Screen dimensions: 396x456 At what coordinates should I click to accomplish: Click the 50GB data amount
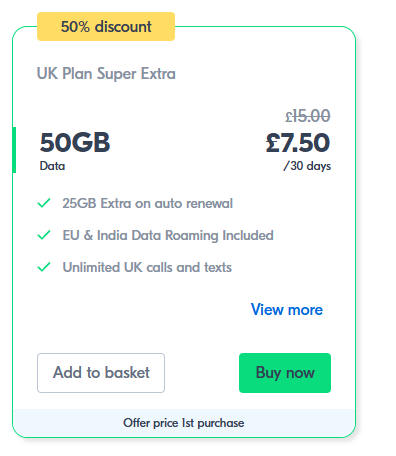tap(75, 142)
